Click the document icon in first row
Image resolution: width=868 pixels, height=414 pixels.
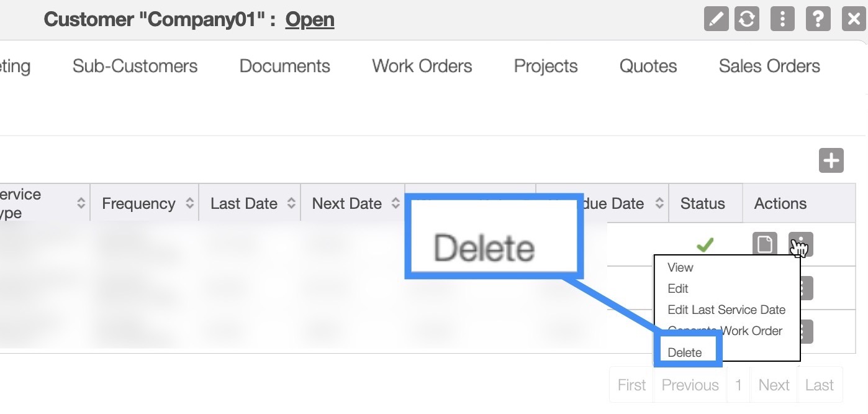point(765,244)
